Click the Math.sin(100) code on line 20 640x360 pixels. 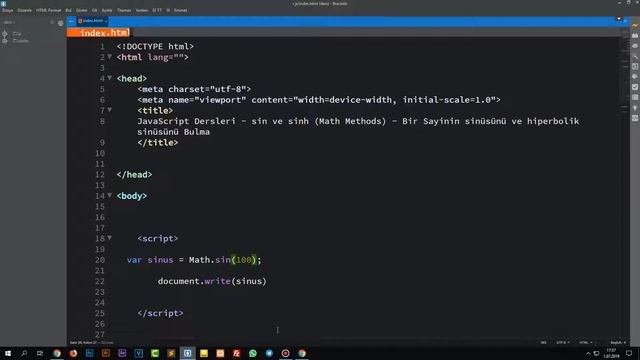click(x=225, y=260)
